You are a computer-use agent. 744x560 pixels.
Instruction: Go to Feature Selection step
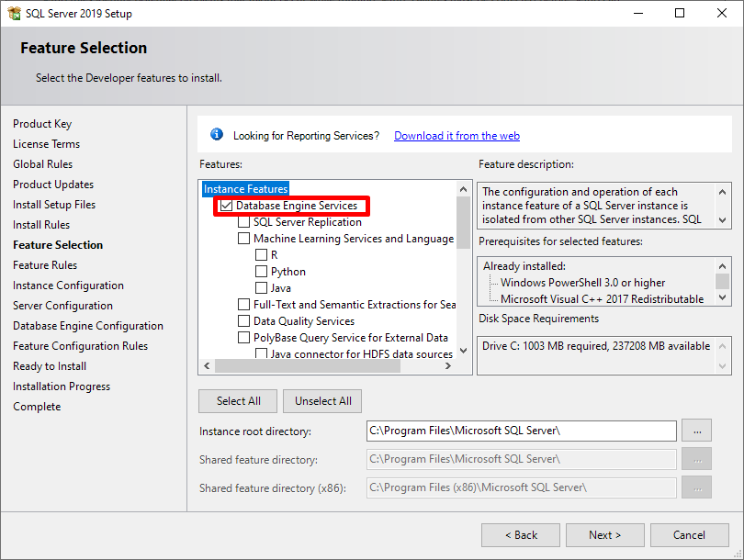pyautogui.click(x=58, y=245)
